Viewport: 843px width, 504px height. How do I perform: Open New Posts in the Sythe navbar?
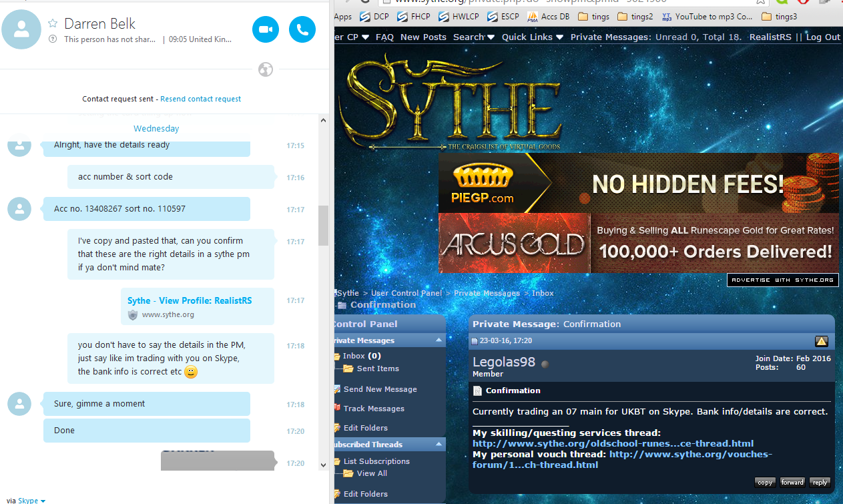tap(423, 37)
